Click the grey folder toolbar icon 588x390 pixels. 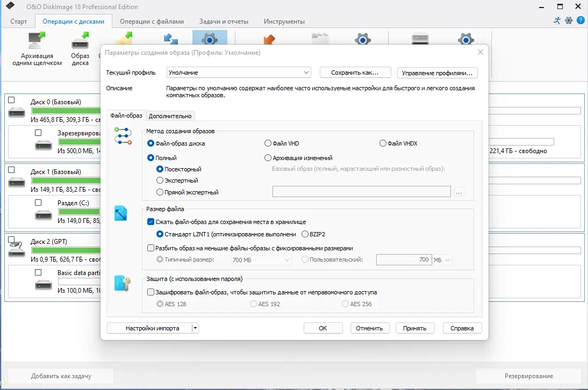coord(320,39)
